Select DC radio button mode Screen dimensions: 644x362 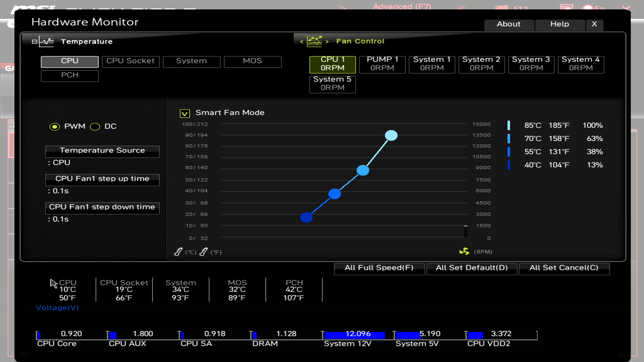pos(95,126)
